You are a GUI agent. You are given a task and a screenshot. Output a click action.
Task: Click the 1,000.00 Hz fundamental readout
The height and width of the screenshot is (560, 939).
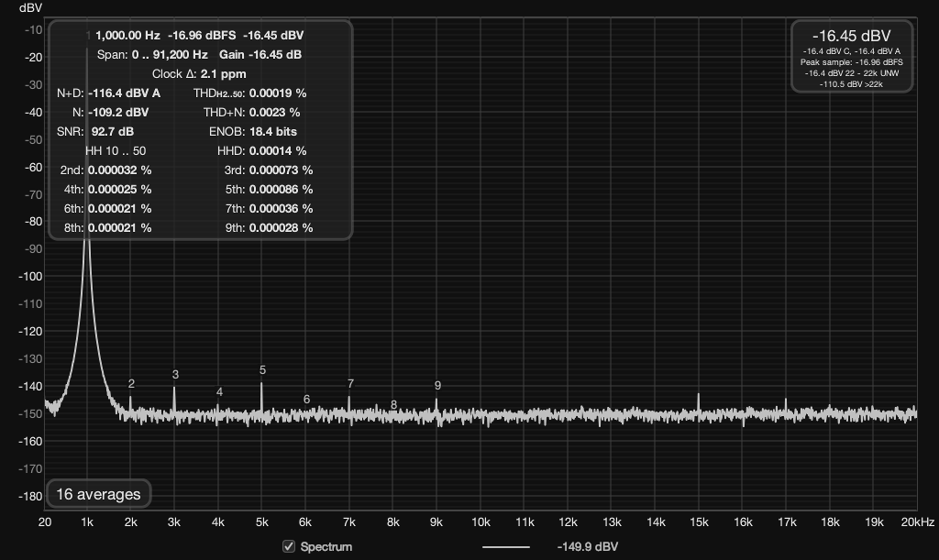(127, 36)
